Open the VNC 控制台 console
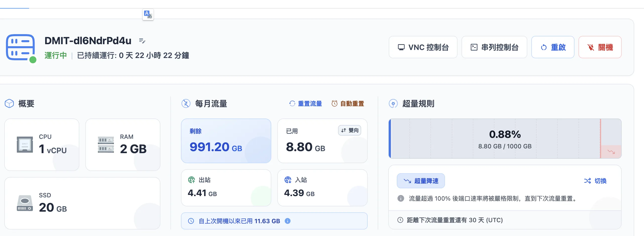Screen dimensions: 644x236 coord(423,47)
